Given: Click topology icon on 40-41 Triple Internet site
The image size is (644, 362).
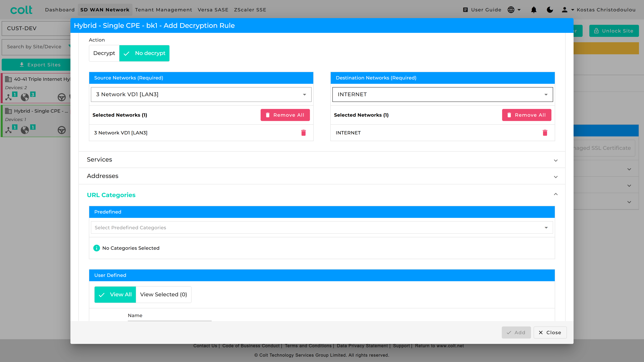Looking at the screenshot, I should (9, 97).
